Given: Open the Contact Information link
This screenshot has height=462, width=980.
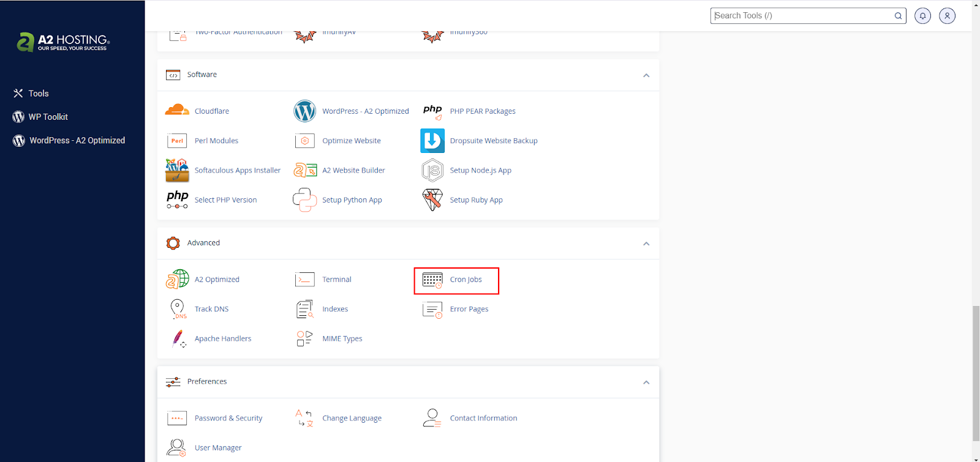Looking at the screenshot, I should pyautogui.click(x=483, y=418).
